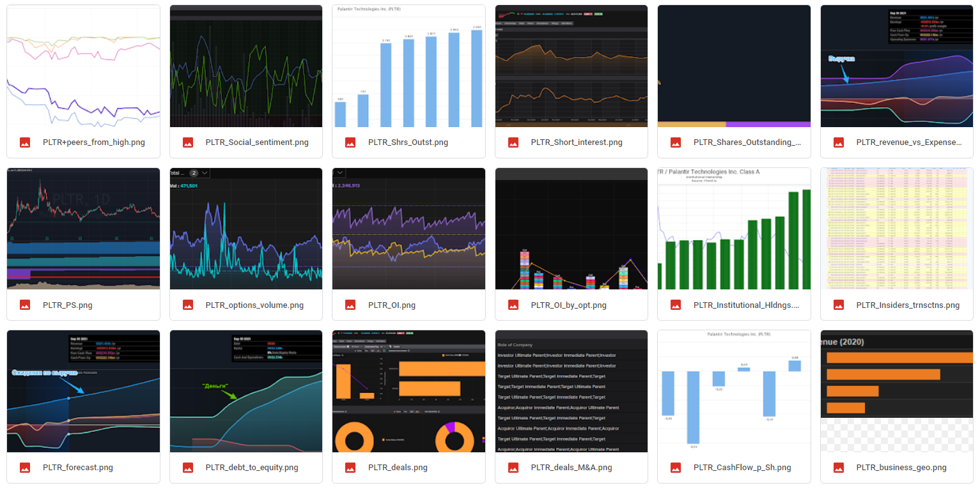
Task: Open the PLTR_CashFlow_p_Sh.png thumbnail preview
Action: coord(734,391)
